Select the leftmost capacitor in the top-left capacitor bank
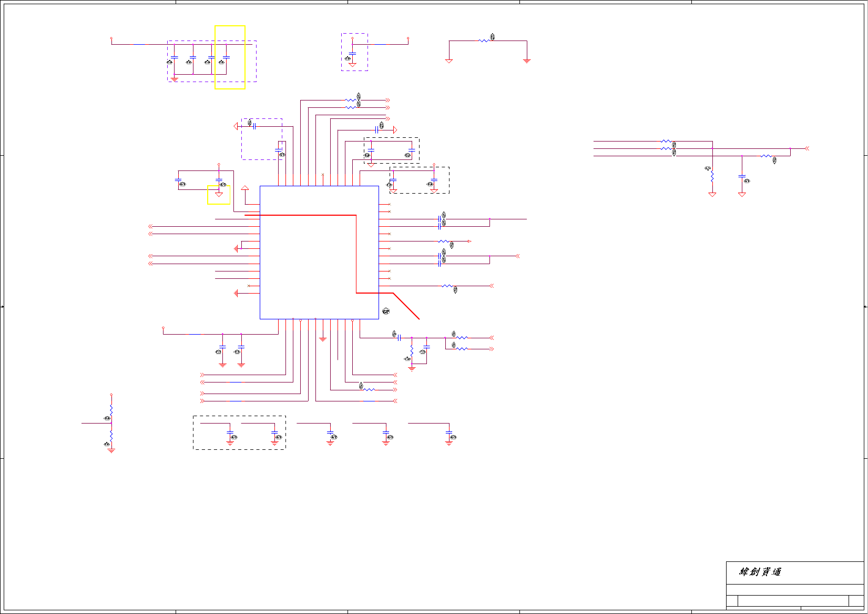868x614 pixels. (175, 57)
